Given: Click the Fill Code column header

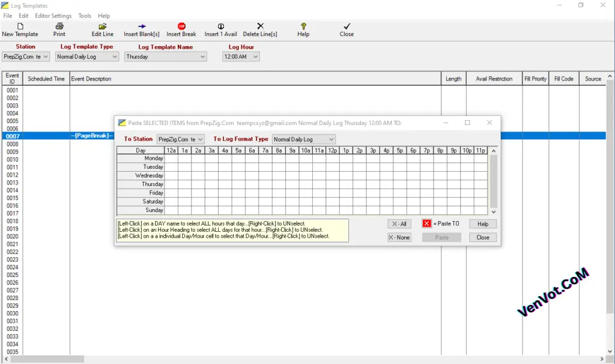Looking at the screenshot, I should click(564, 79).
